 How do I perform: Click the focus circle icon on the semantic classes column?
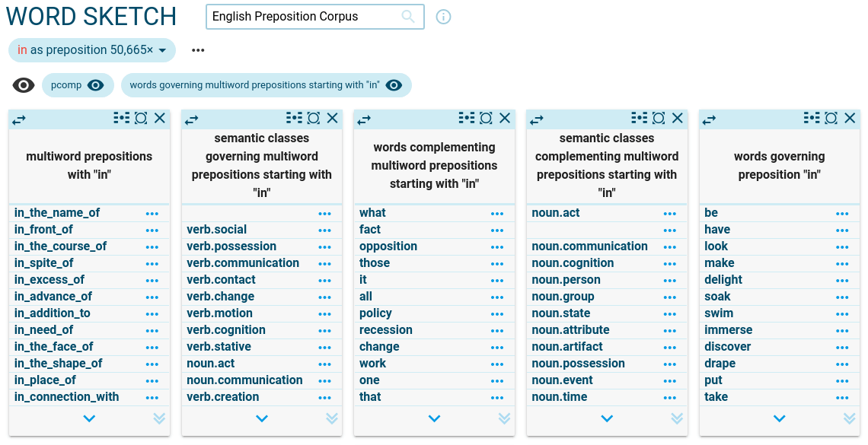click(312, 118)
